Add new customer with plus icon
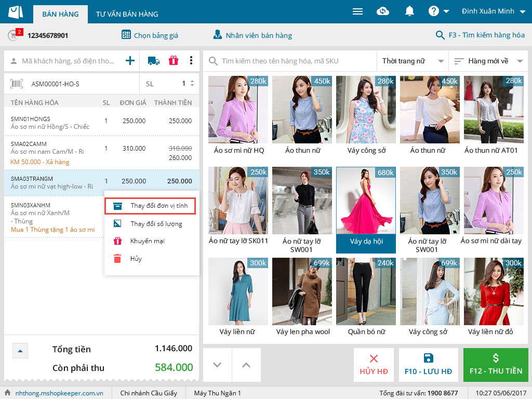The width and height of the screenshot is (532, 399). coord(130,61)
